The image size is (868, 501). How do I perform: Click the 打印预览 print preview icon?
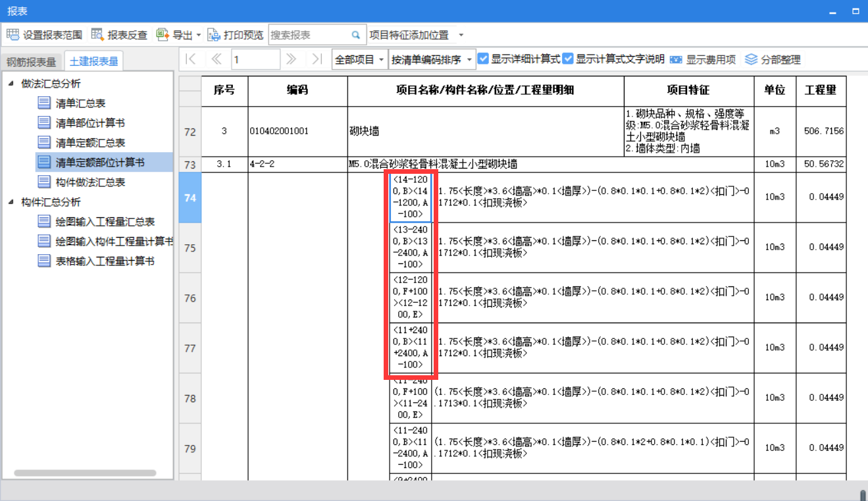(214, 35)
